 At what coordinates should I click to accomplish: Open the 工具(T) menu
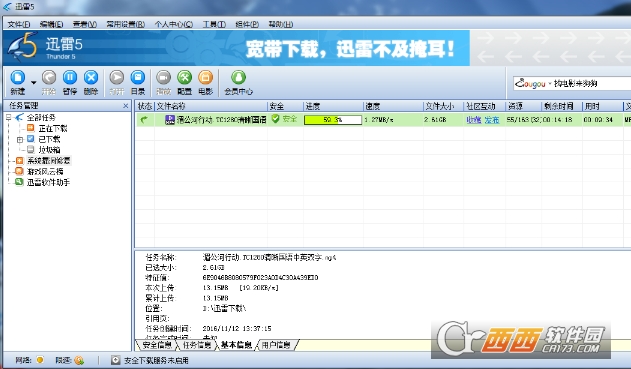pyautogui.click(x=214, y=24)
